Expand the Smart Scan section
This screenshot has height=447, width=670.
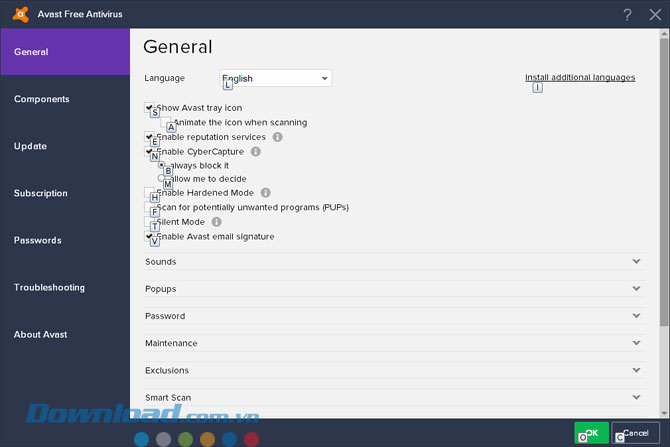coord(394,397)
